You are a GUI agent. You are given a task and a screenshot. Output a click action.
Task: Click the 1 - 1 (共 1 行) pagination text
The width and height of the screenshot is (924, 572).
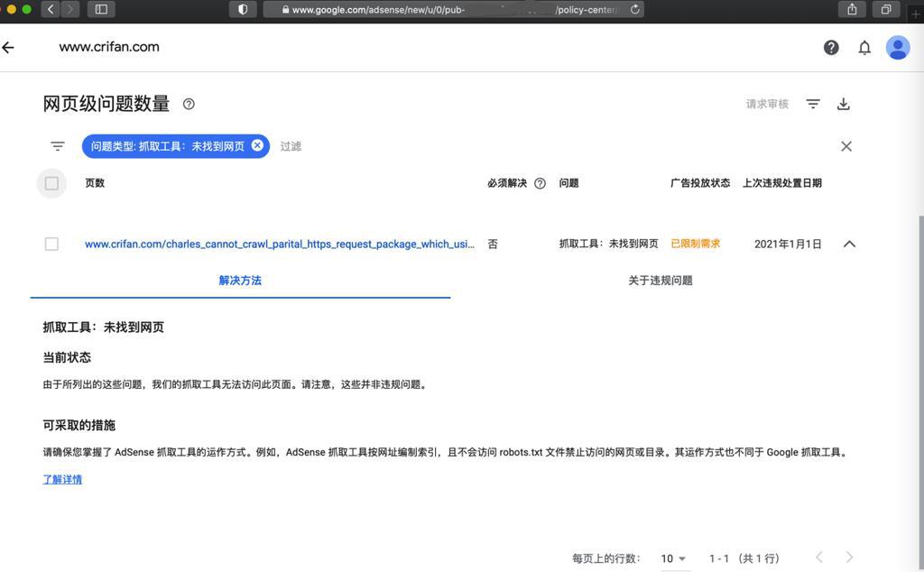[x=744, y=558]
